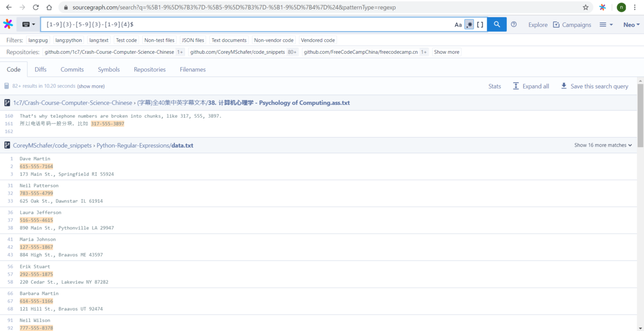The height and width of the screenshot is (331, 644).
Task: Click highlighted match 516-555-4615
Action: pos(36,220)
